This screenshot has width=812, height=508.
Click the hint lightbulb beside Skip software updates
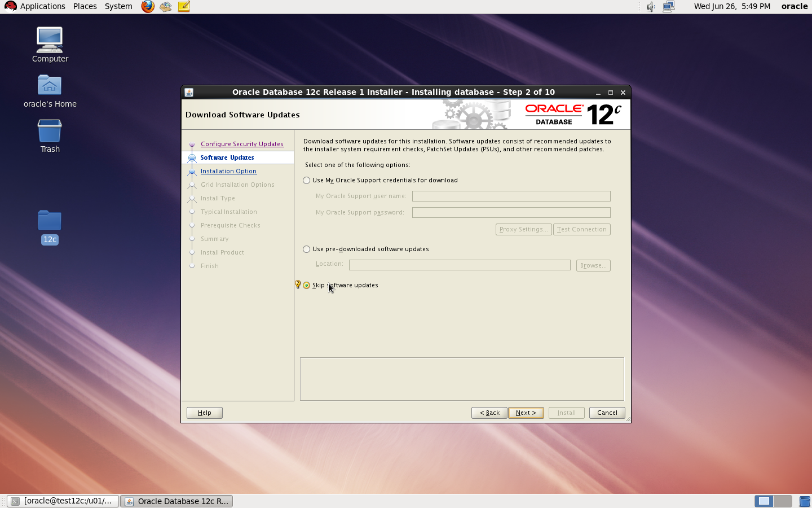[298, 284]
